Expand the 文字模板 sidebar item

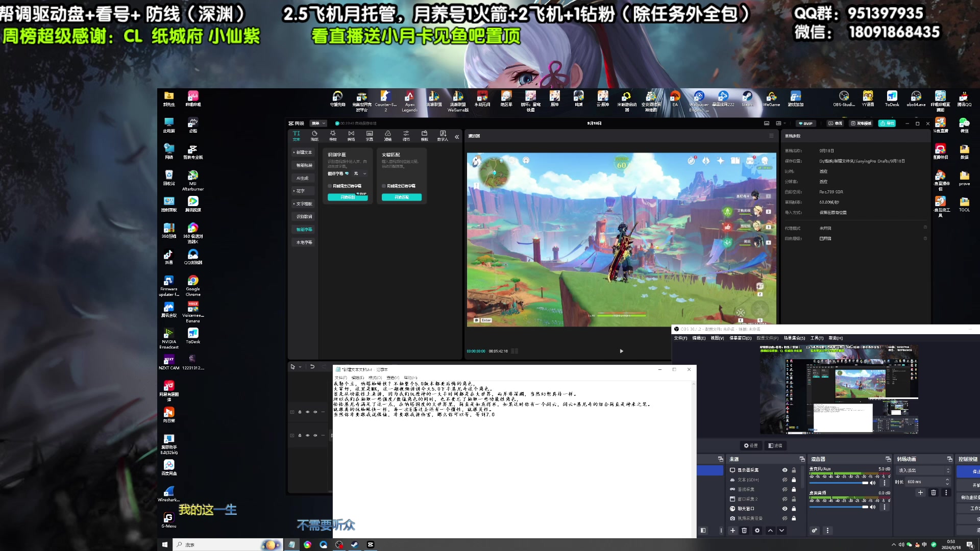tap(303, 204)
